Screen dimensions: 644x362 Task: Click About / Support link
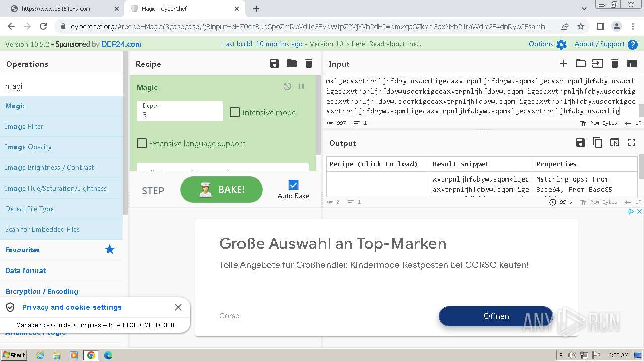tap(600, 44)
